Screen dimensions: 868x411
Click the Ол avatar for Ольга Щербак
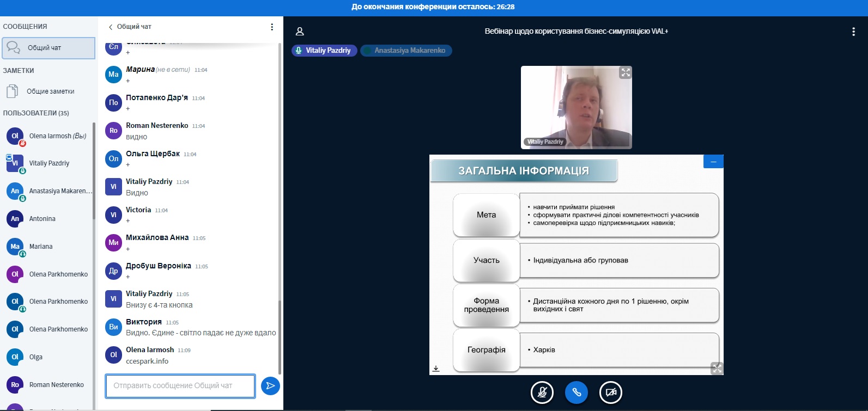coord(113,159)
